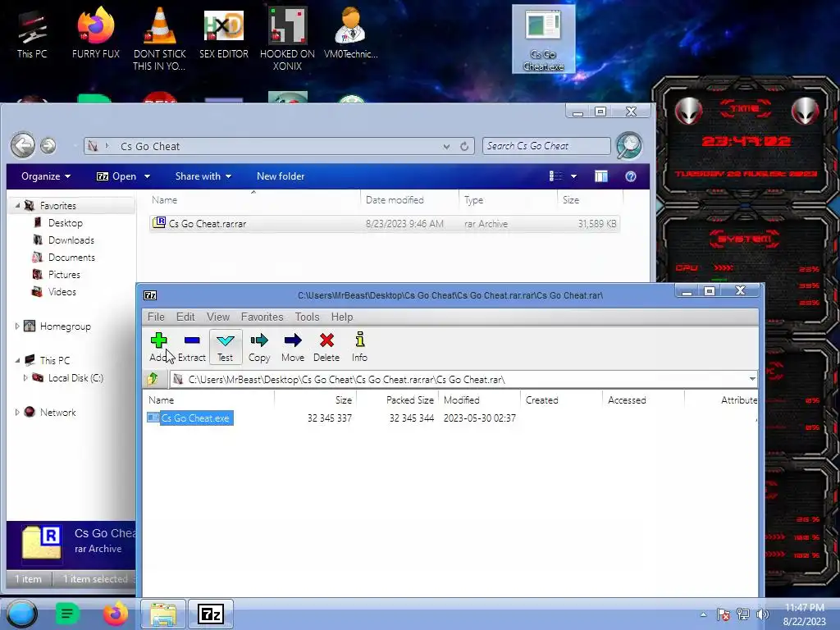This screenshot has height=630, width=840.
Task: Open the Organize dropdown in Explorer
Action: pyautogui.click(x=46, y=176)
